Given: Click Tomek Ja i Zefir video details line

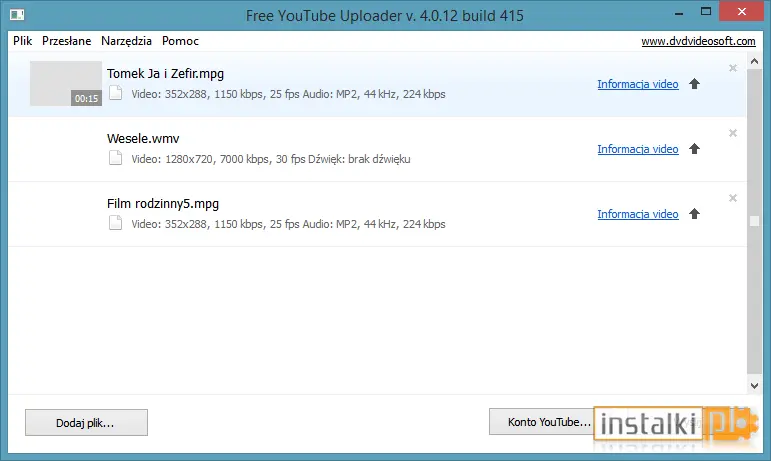Looking at the screenshot, I should coord(288,94).
